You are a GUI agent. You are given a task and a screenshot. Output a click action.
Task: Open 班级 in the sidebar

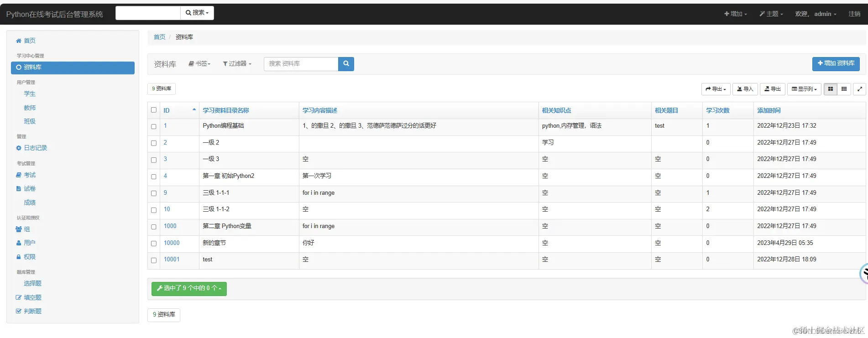coord(30,121)
